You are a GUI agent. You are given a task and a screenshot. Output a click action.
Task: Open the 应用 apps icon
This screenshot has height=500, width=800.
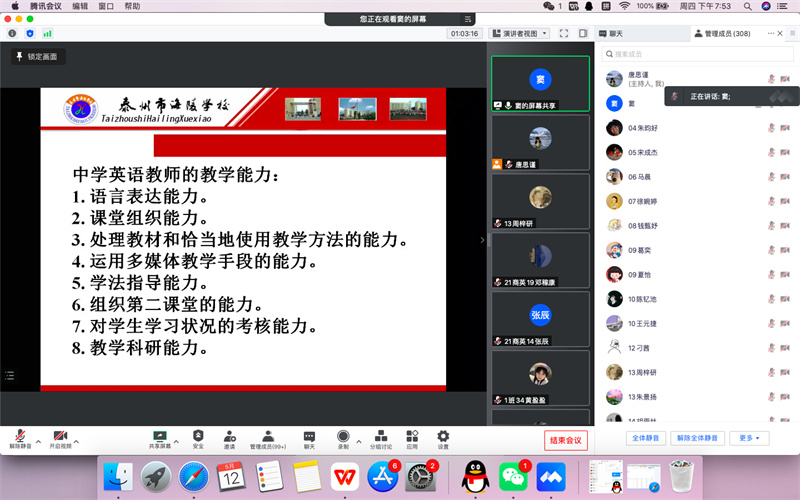pyautogui.click(x=412, y=436)
